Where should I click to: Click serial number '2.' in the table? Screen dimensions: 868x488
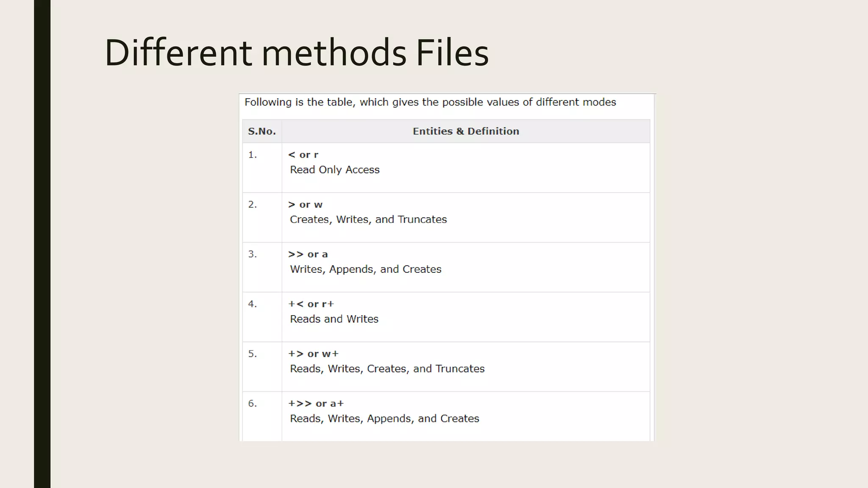253,205
